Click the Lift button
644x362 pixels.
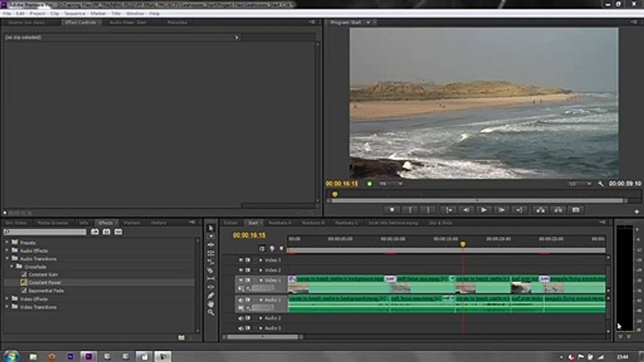[540, 210]
